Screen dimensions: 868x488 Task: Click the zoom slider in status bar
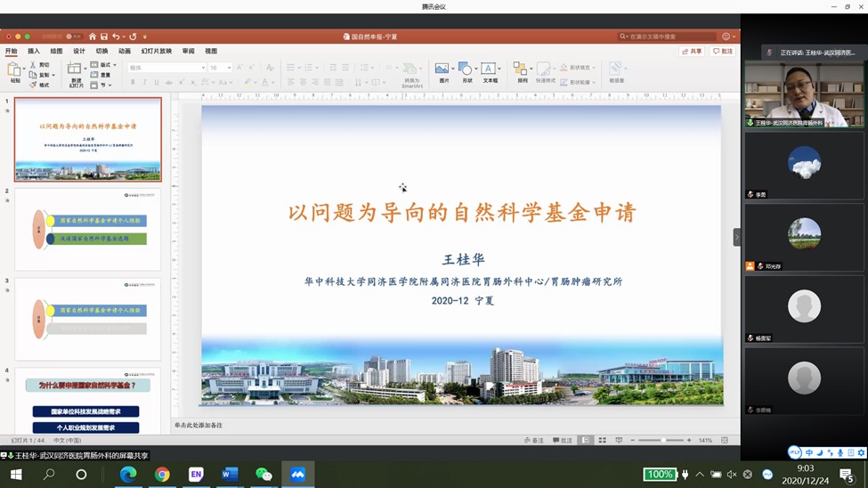point(663,440)
